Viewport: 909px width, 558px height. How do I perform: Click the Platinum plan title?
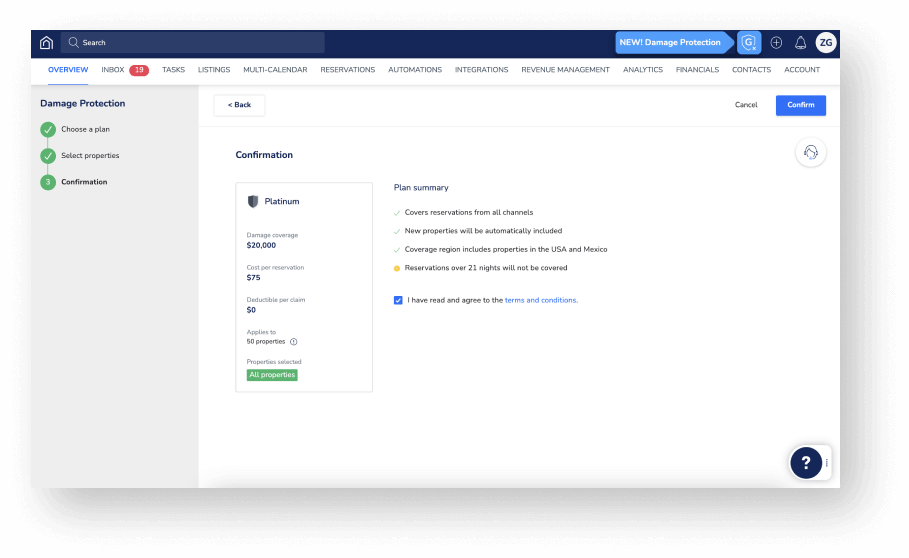(x=282, y=201)
